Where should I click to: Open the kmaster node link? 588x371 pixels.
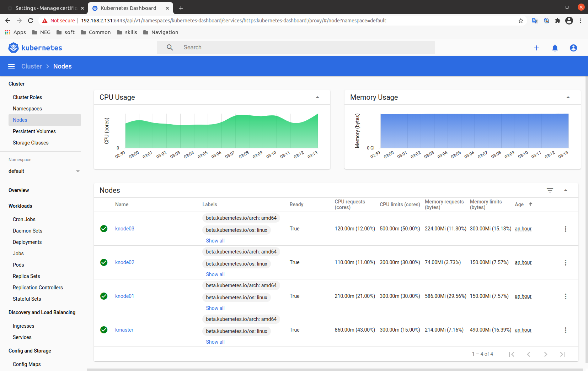pos(124,330)
